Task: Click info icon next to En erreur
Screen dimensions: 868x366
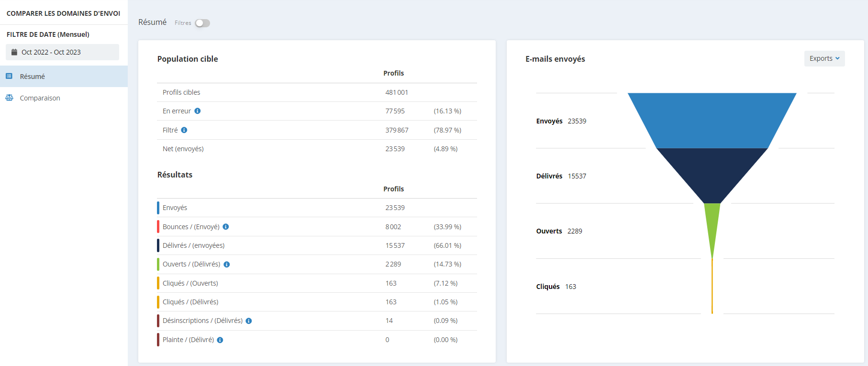Action: tap(198, 111)
